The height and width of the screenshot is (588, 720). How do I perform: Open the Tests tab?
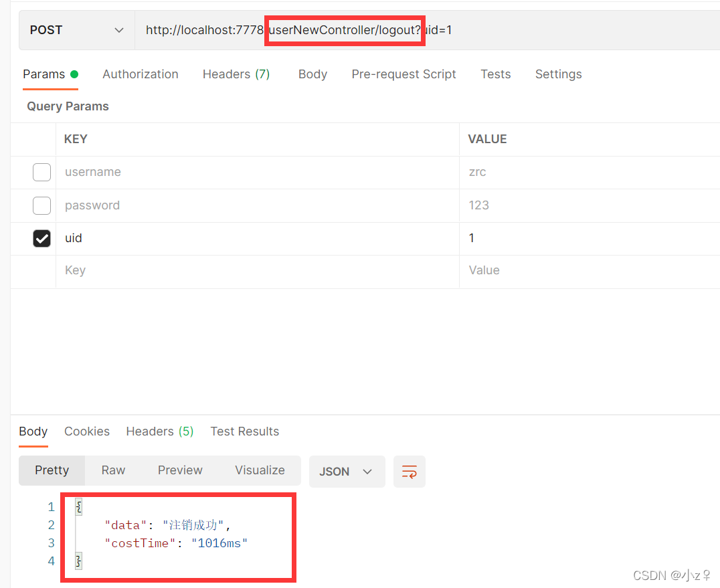(495, 74)
